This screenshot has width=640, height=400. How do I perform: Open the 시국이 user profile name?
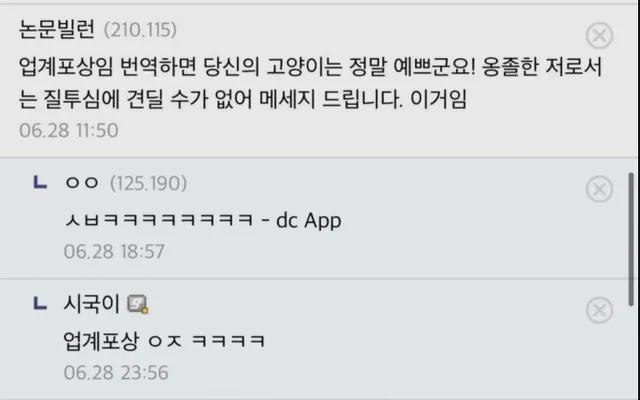(91, 304)
